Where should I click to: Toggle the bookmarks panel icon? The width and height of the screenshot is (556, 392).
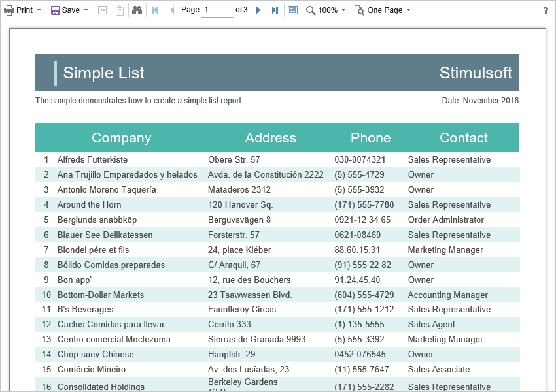click(x=103, y=10)
